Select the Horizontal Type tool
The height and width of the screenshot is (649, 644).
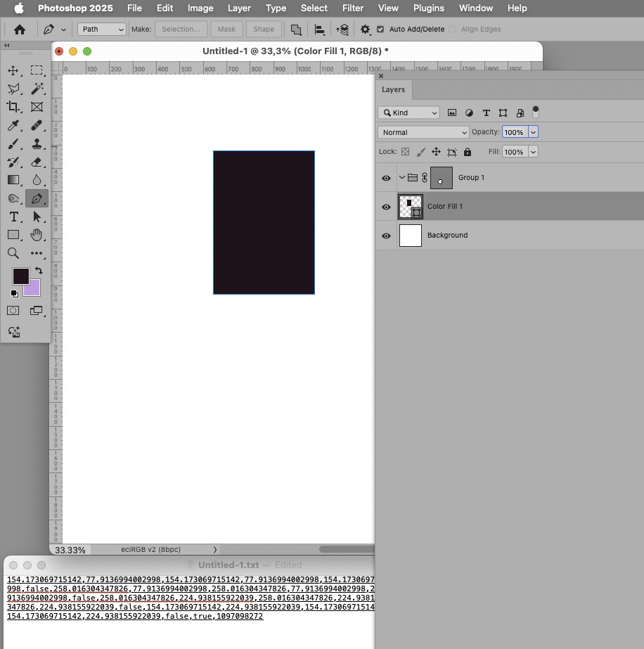(13, 217)
